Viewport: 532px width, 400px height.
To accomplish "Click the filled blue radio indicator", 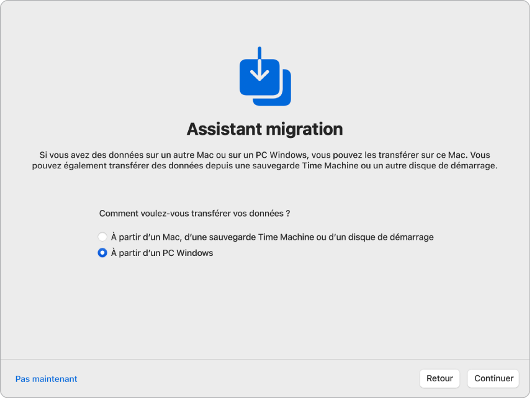I will point(102,253).
